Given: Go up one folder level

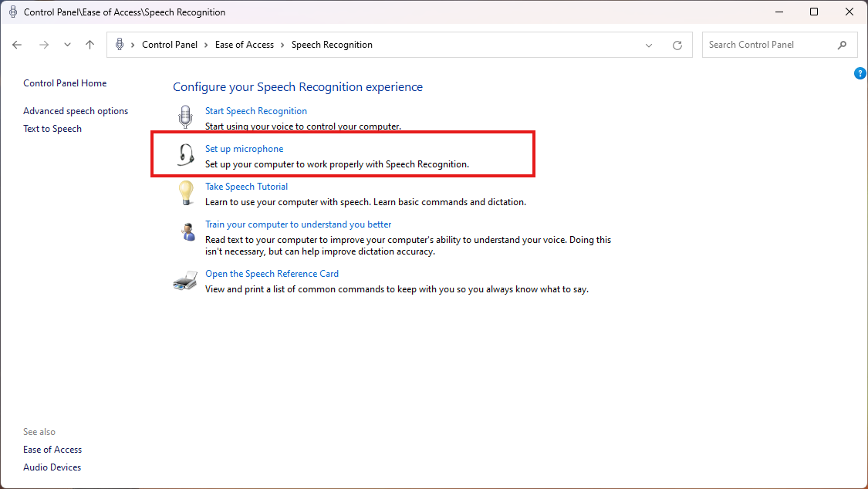Looking at the screenshot, I should [90, 45].
